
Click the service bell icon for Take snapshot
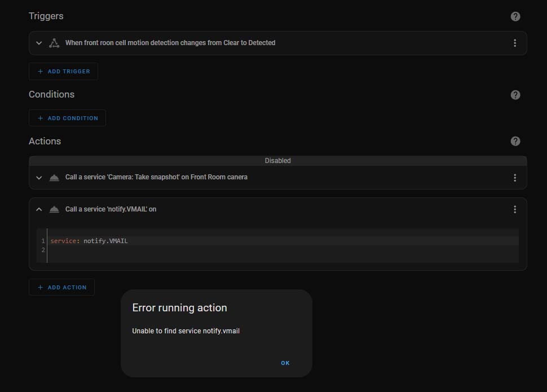click(x=54, y=178)
